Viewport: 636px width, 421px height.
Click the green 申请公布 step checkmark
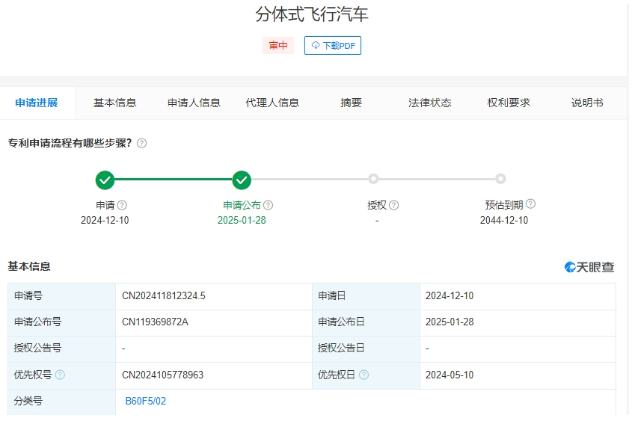(241, 180)
